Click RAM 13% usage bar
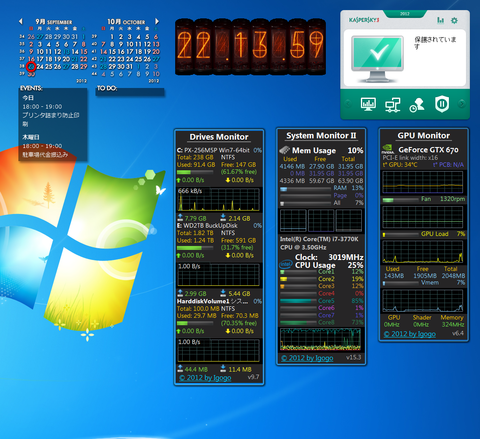 click(x=305, y=189)
